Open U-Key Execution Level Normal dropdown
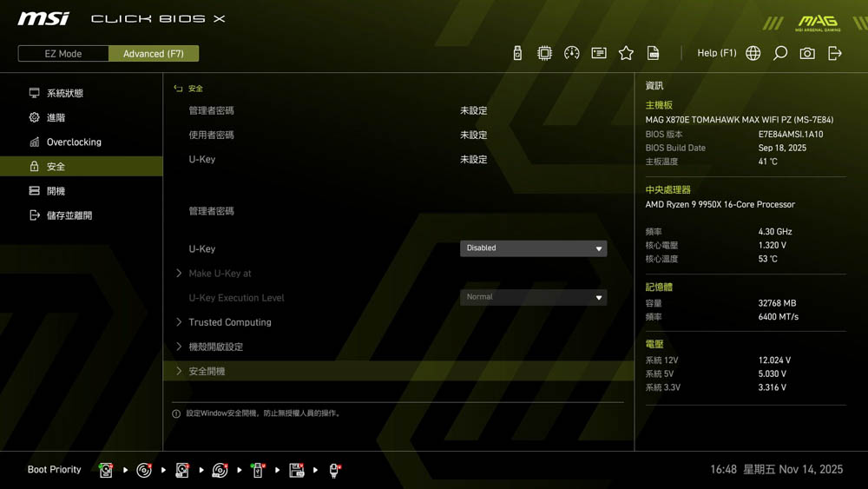This screenshot has height=489, width=868. pyautogui.click(x=533, y=297)
